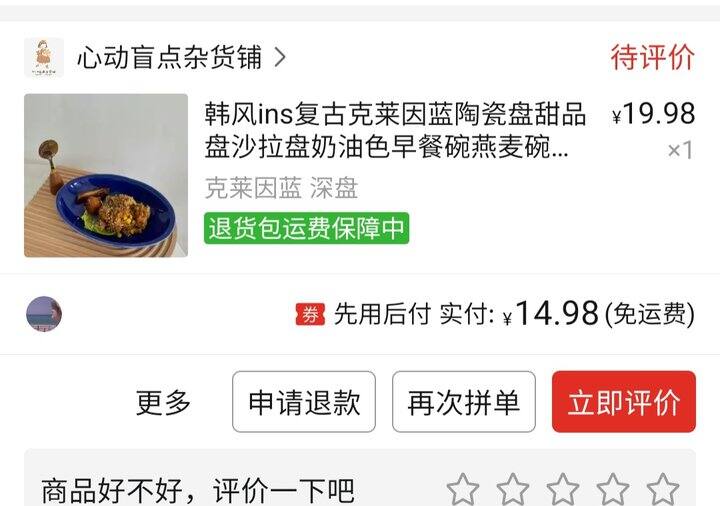This screenshot has width=720, height=506.
Task: Rate one star with the first star
Action: coord(463,489)
